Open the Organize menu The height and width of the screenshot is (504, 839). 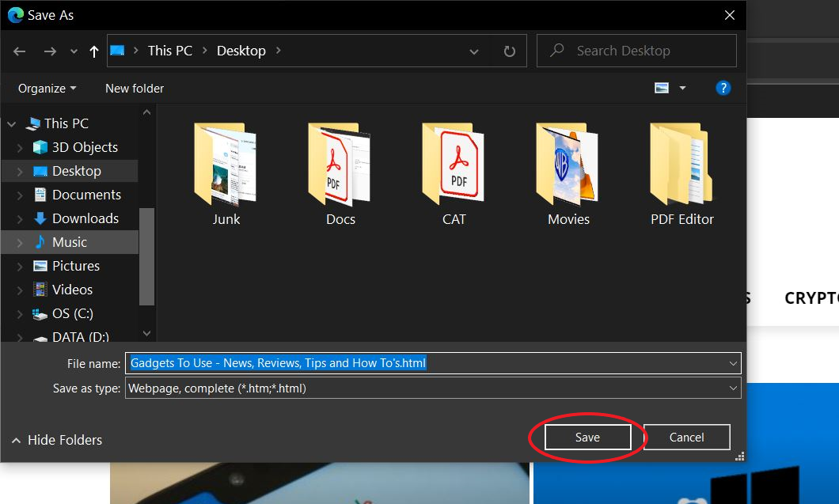pyautogui.click(x=47, y=89)
